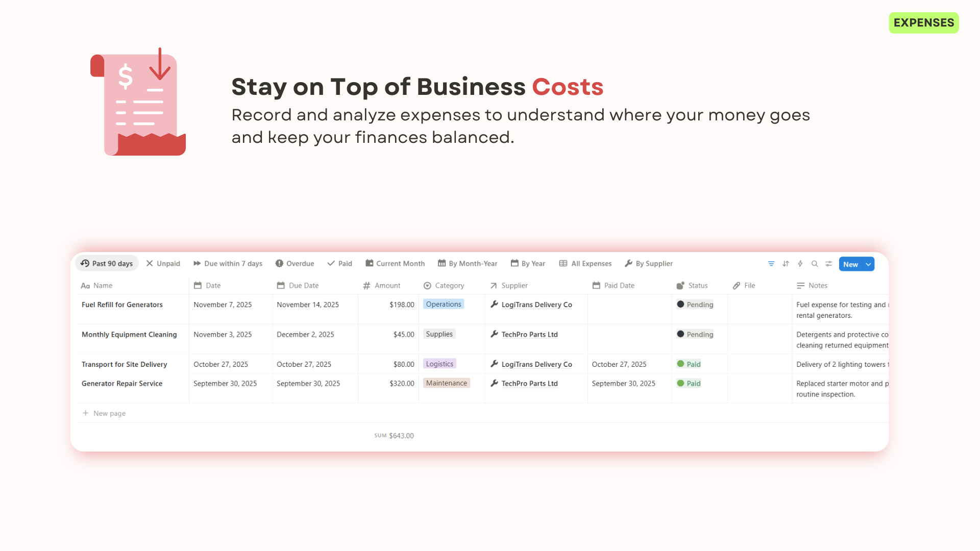Add a New page below the table
This screenshot has width=980, height=551.
click(x=104, y=413)
